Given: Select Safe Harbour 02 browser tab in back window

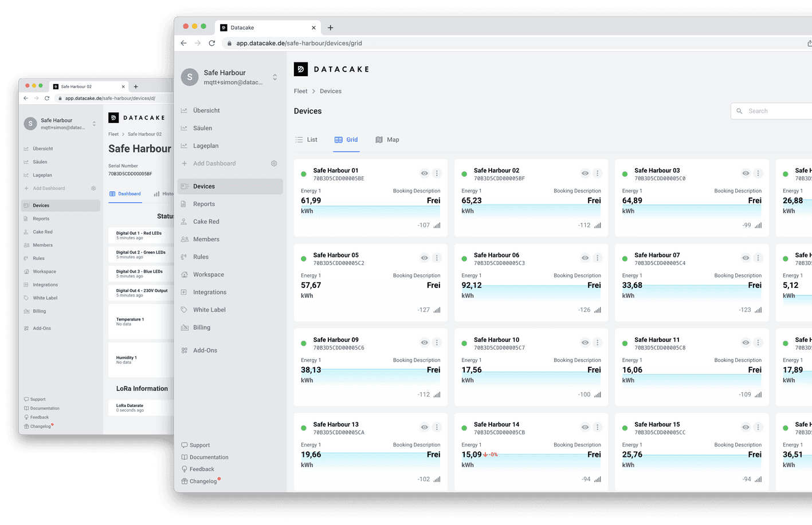Looking at the screenshot, I should tap(89, 86).
